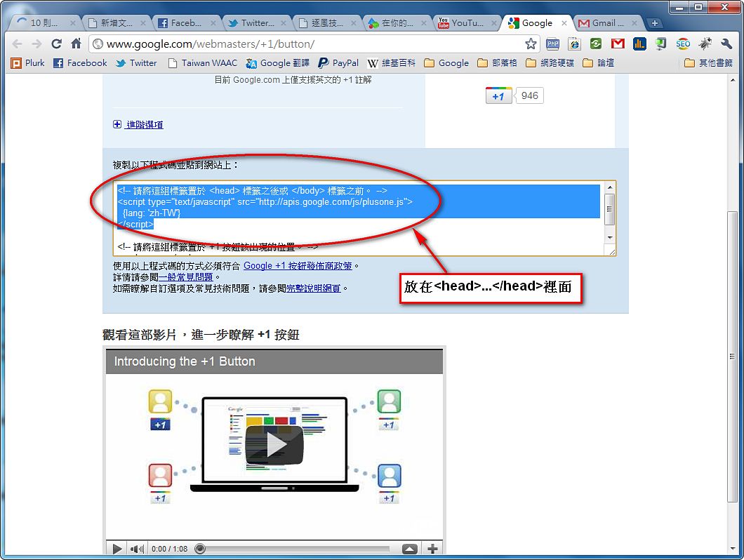Open the bug debugging extension icon
Viewport: 744px width, 560px height.
tap(705, 44)
